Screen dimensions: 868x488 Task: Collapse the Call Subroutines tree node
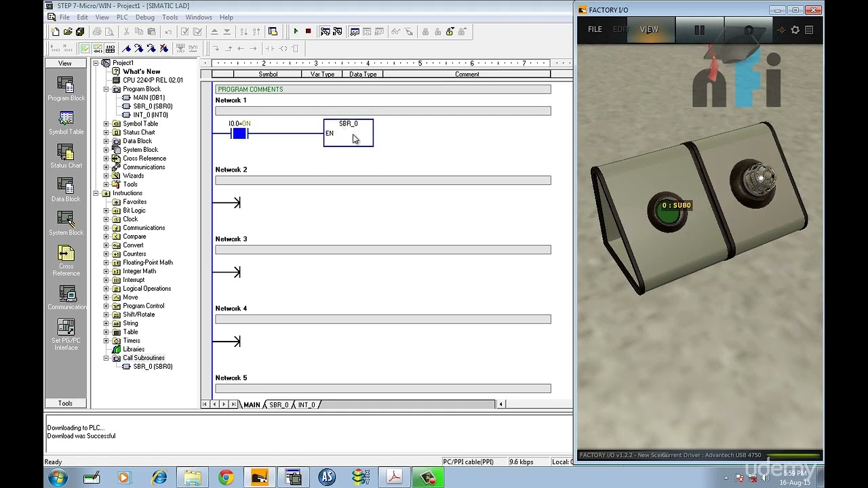click(106, 358)
